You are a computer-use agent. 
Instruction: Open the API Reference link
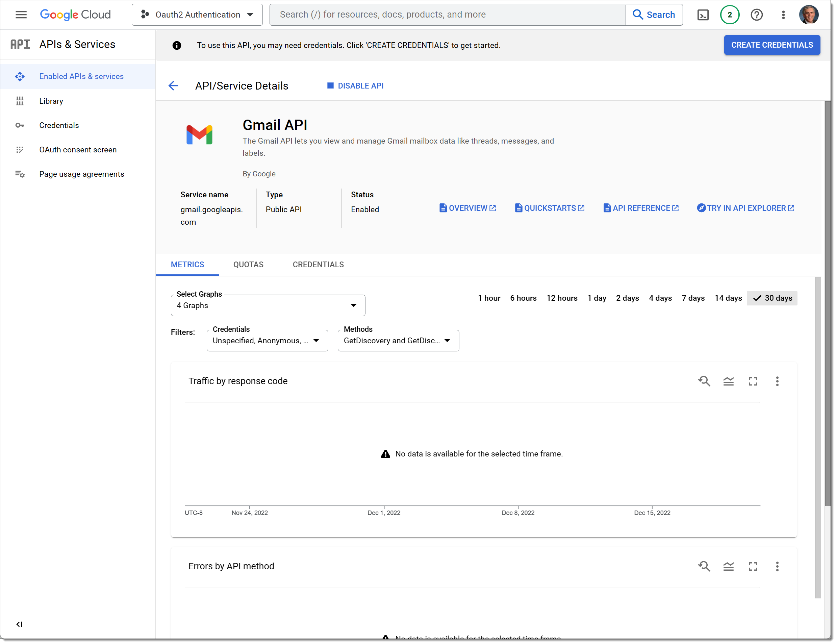[x=641, y=208]
